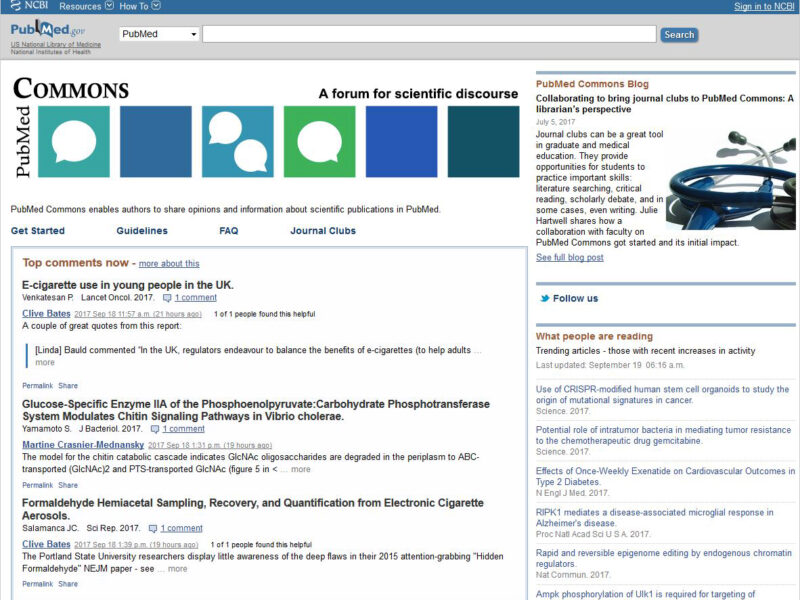The height and width of the screenshot is (600, 800).
Task: Expand 'more' on the Portland State comment
Action: [178, 569]
